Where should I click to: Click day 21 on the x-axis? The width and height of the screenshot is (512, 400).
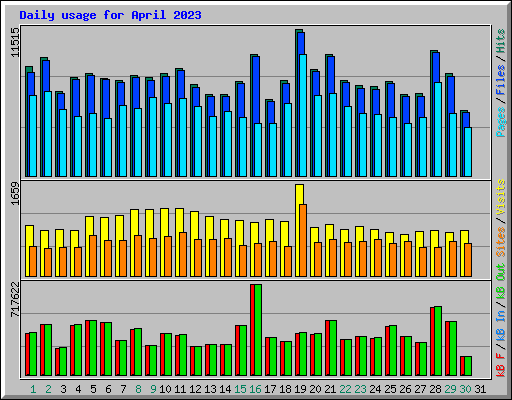330,389
